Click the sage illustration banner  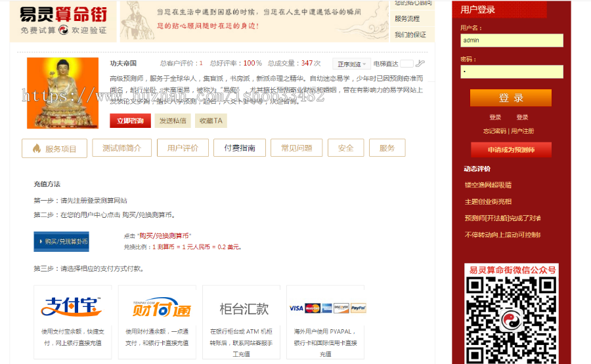tap(254, 21)
